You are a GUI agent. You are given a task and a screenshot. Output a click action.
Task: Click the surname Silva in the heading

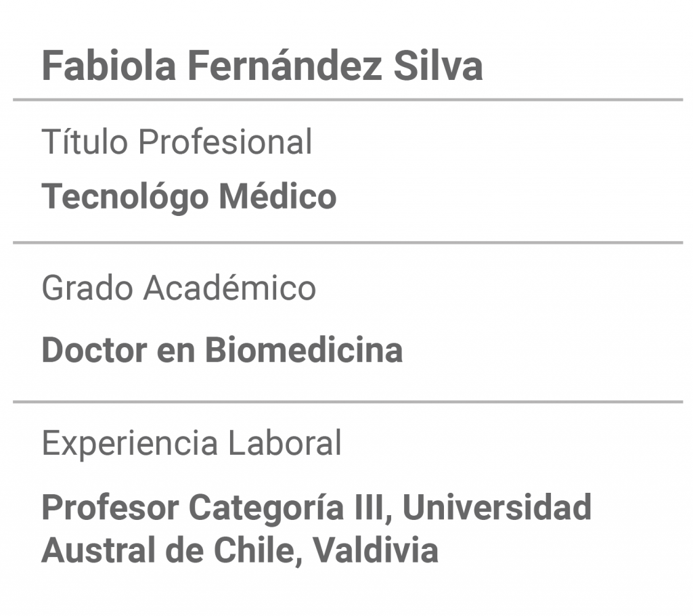(x=438, y=66)
